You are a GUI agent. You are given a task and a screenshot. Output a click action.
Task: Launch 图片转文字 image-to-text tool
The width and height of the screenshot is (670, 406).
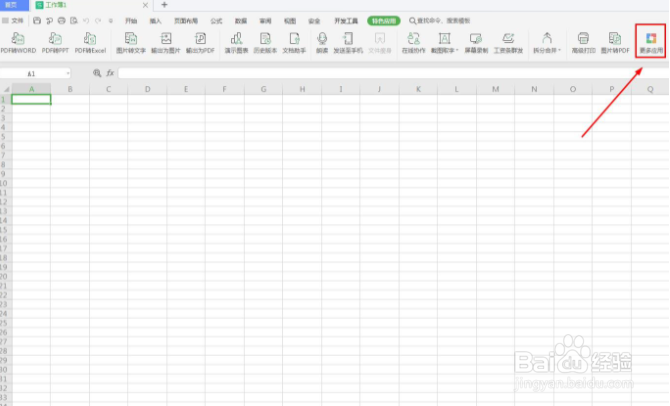[131, 43]
